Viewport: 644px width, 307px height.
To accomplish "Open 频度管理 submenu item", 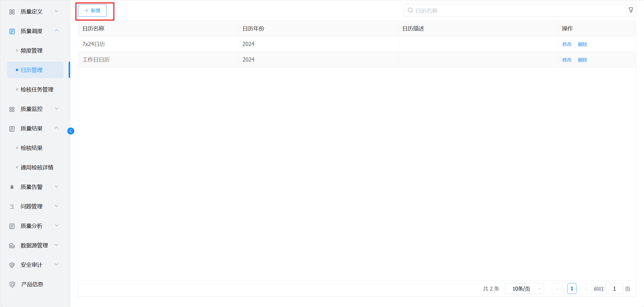I will click(31, 51).
